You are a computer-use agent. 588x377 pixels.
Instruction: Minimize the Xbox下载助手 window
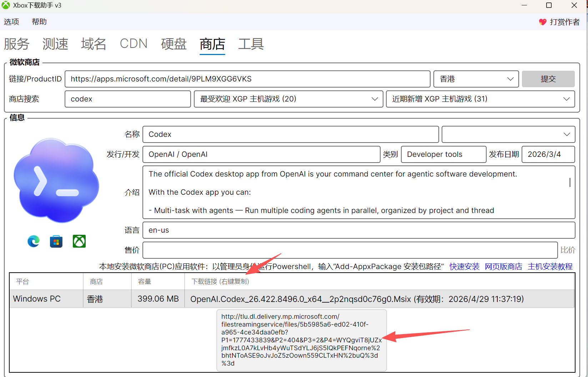524,5
